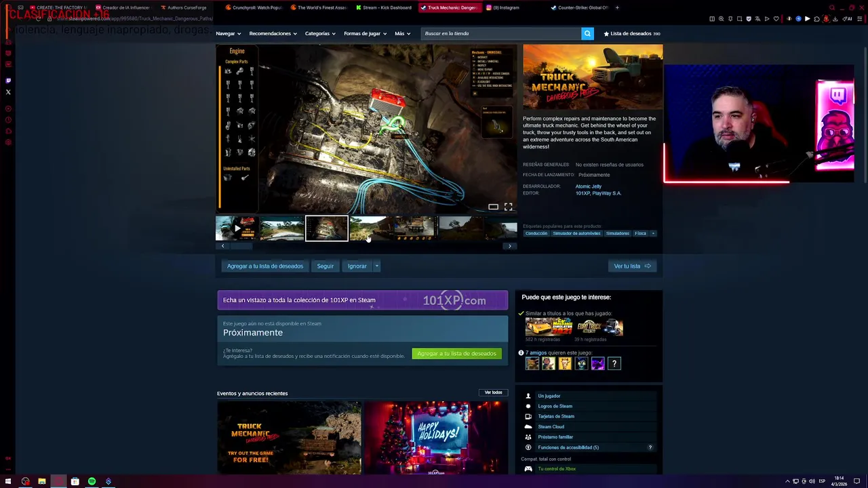Open the 101XP collection banner

point(362,300)
